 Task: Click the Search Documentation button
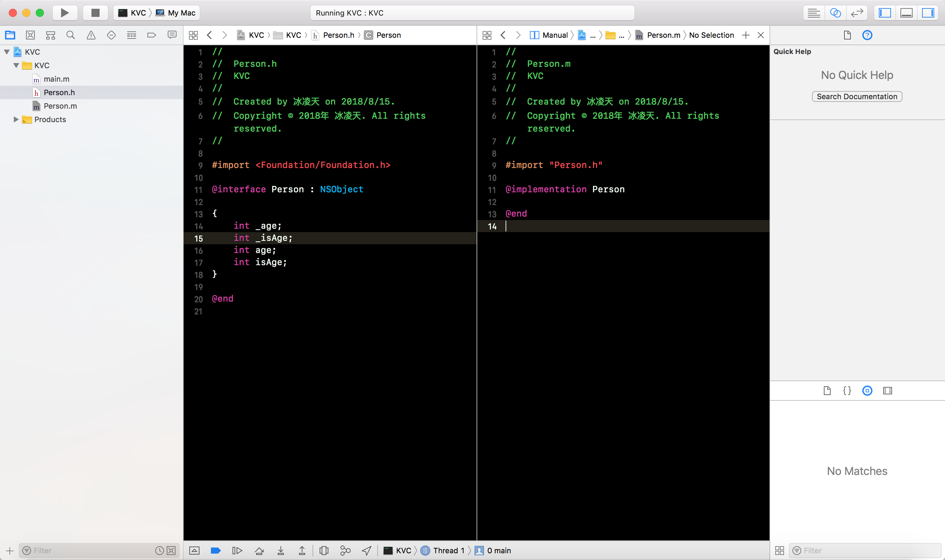click(857, 96)
